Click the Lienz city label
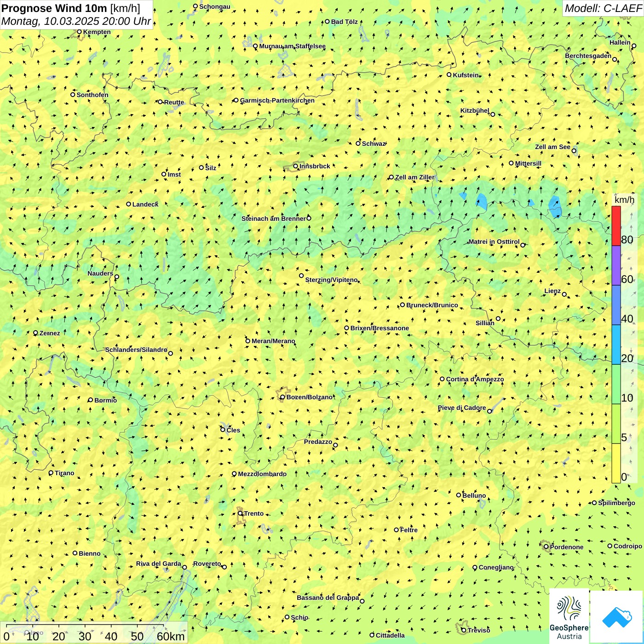This screenshot has width=644, height=644. pyautogui.click(x=552, y=291)
